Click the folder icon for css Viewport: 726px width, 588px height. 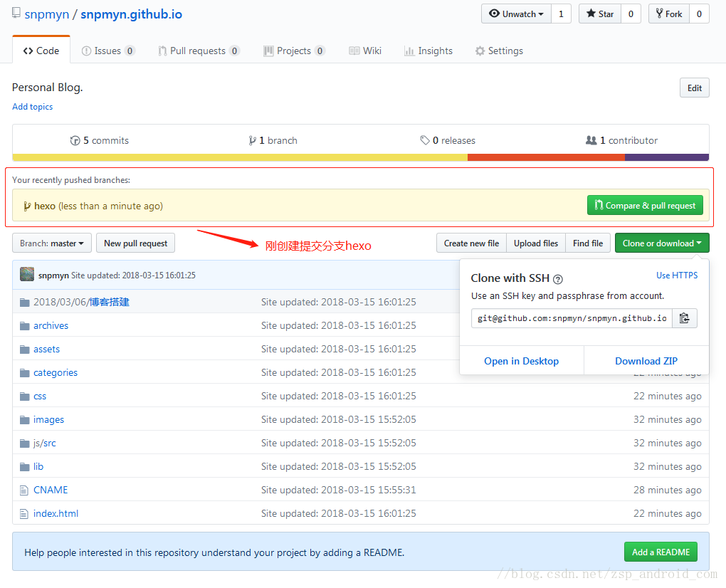coord(24,397)
